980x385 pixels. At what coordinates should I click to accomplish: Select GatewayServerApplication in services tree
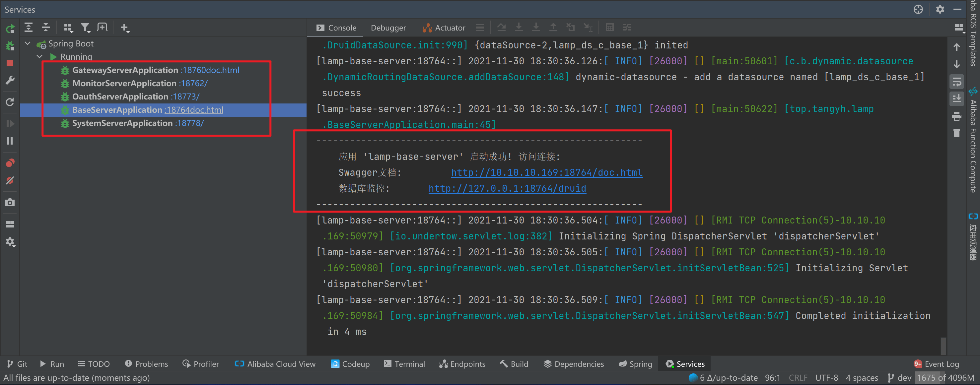click(125, 70)
